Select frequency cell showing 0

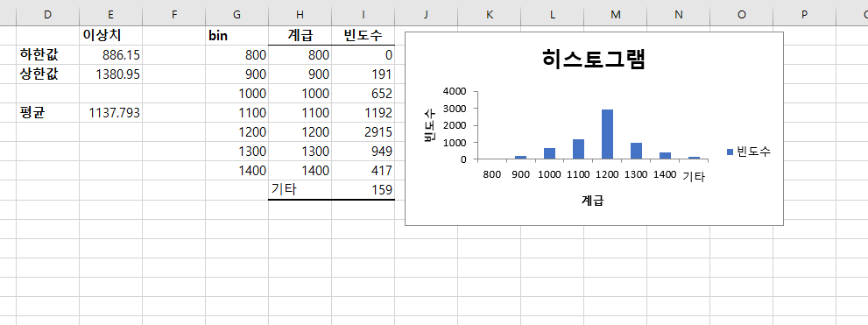tap(363, 55)
